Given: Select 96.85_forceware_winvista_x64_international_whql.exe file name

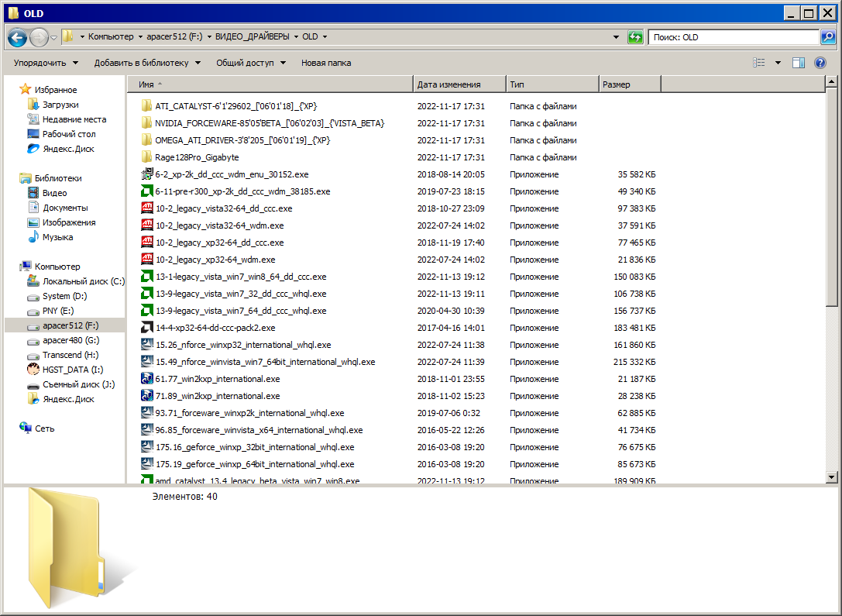Looking at the screenshot, I should [x=259, y=430].
